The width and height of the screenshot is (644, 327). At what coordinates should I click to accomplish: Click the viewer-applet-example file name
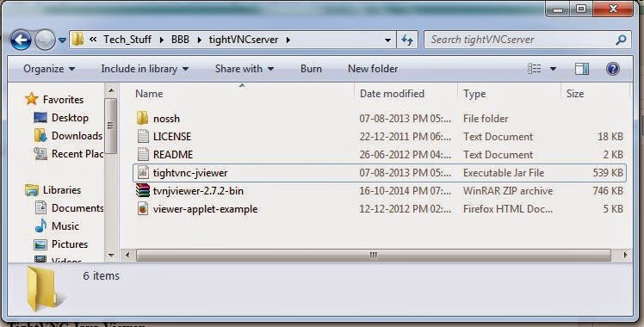(206, 209)
